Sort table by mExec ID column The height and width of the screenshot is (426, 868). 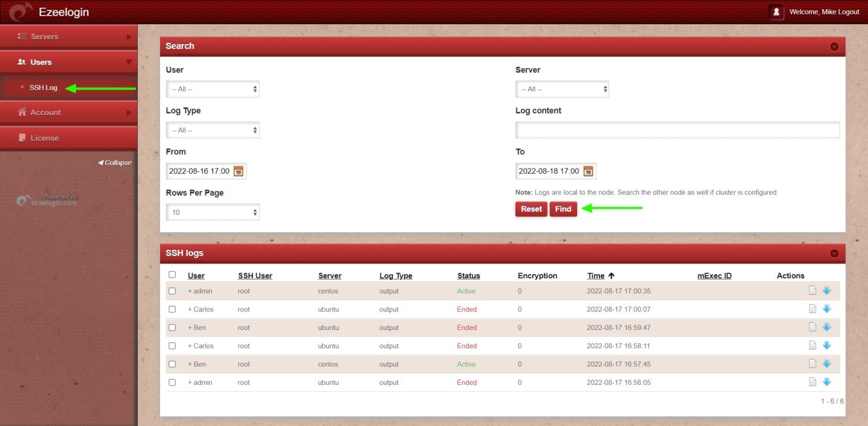[714, 276]
